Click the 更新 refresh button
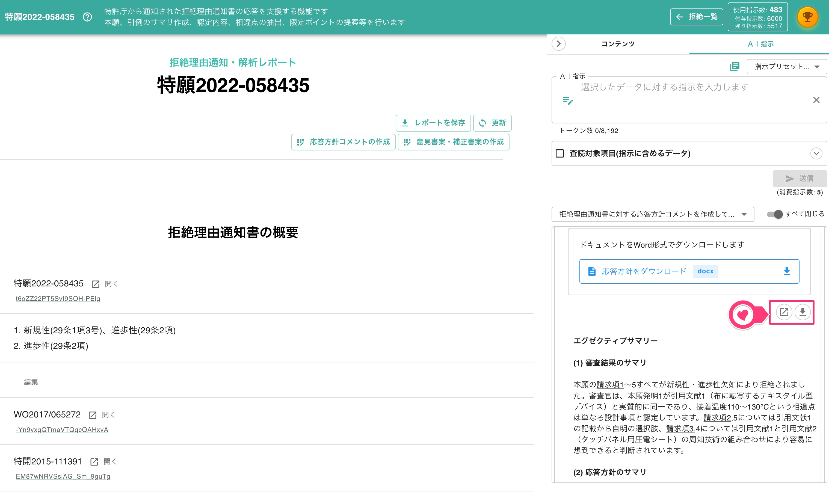Image resolution: width=829 pixels, height=504 pixels. click(492, 123)
